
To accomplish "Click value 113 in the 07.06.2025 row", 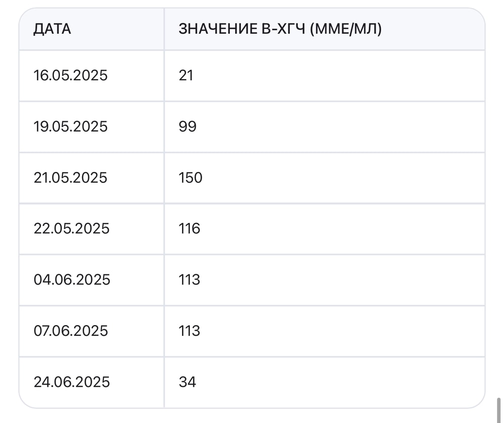I will (189, 331).
